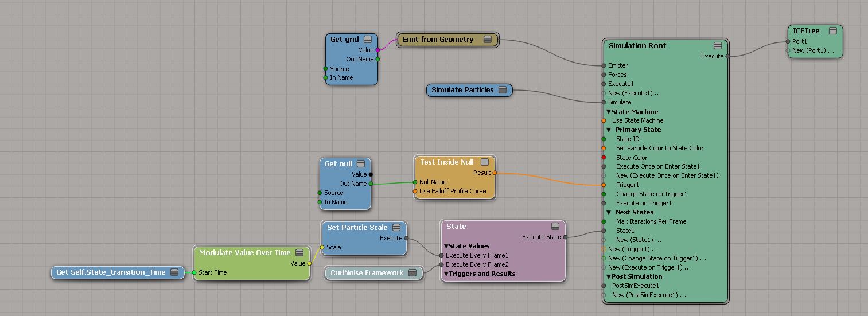Toggle the Use State Machine port
The height and width of the screenshot is (316, 868).
[x=604, y=121]
